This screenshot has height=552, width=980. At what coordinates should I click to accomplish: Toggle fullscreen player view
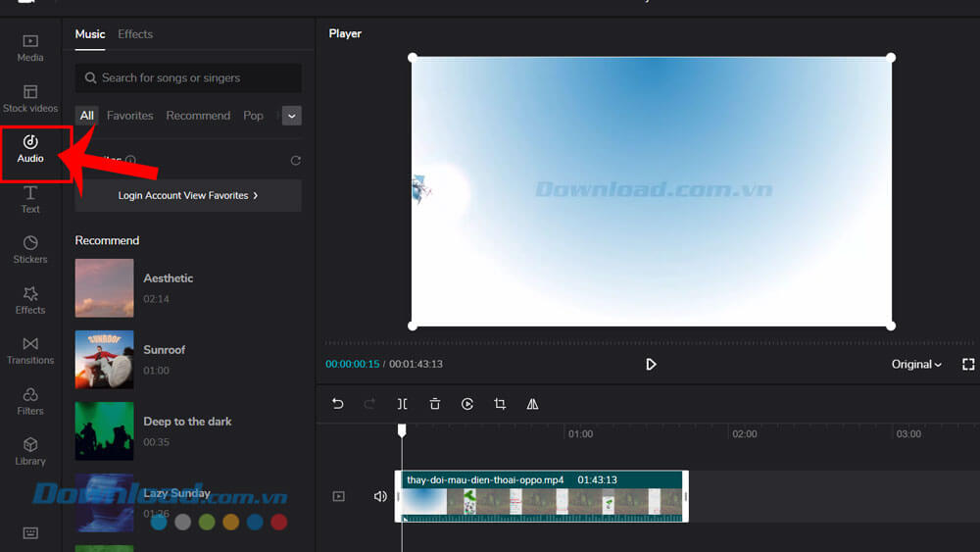pyautogui.click(x=968, y=364)
